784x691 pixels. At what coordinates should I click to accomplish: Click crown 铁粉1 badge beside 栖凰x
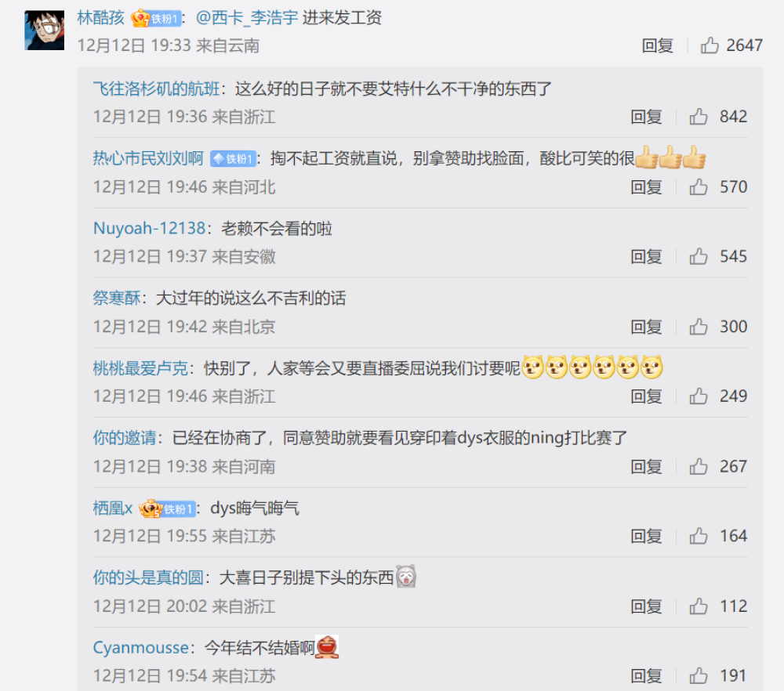pos(167,508)
